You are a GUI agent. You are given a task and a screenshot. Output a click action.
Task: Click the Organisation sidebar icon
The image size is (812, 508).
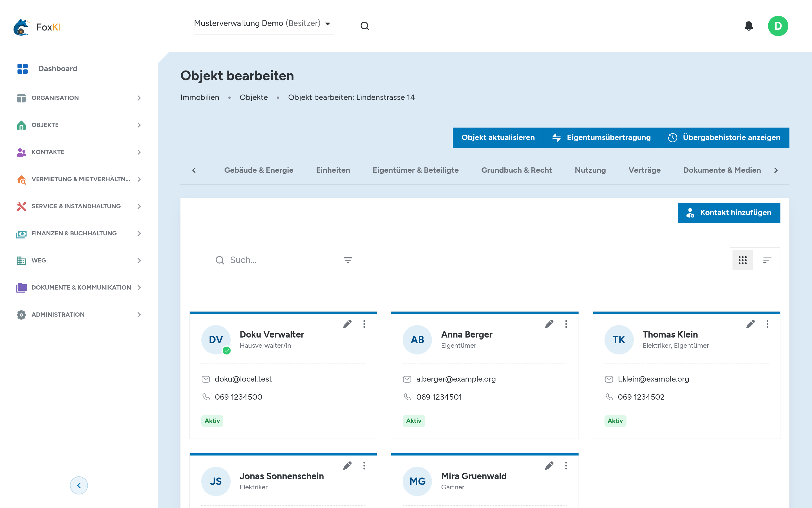click(x=21, y=98)
